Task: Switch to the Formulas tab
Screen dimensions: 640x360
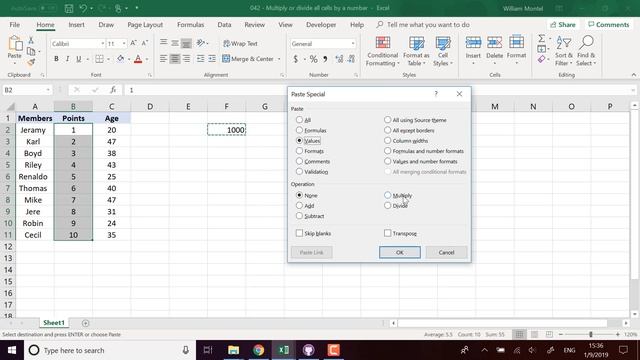Action: [190, 24]
